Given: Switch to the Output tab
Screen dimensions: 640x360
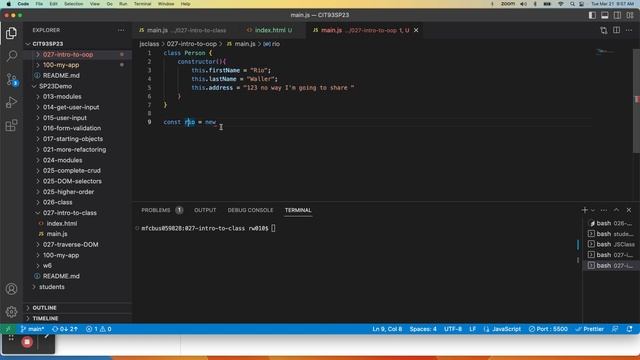Looking at the screenshot, I should pyautogui.click(x=205, y=210).
